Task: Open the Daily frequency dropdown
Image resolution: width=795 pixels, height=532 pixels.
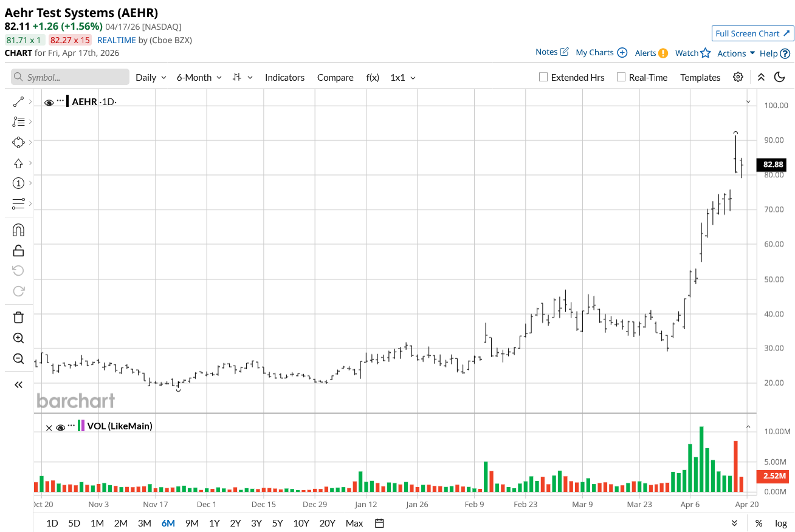Action: pos(151,78)
